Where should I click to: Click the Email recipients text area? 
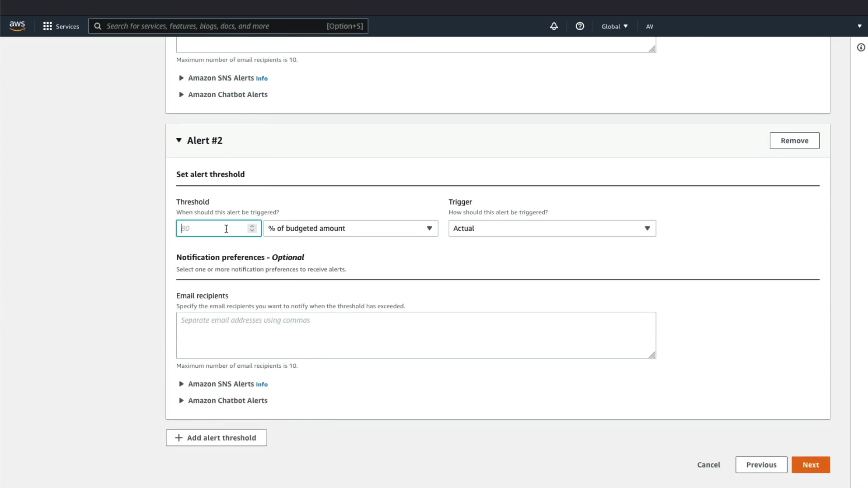point(416,335)
